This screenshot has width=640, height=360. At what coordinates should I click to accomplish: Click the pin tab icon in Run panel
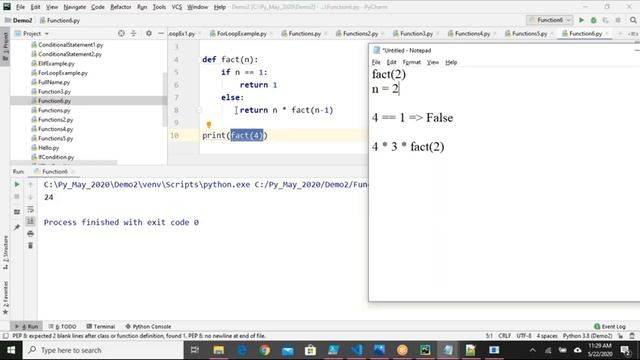[17, 227]
